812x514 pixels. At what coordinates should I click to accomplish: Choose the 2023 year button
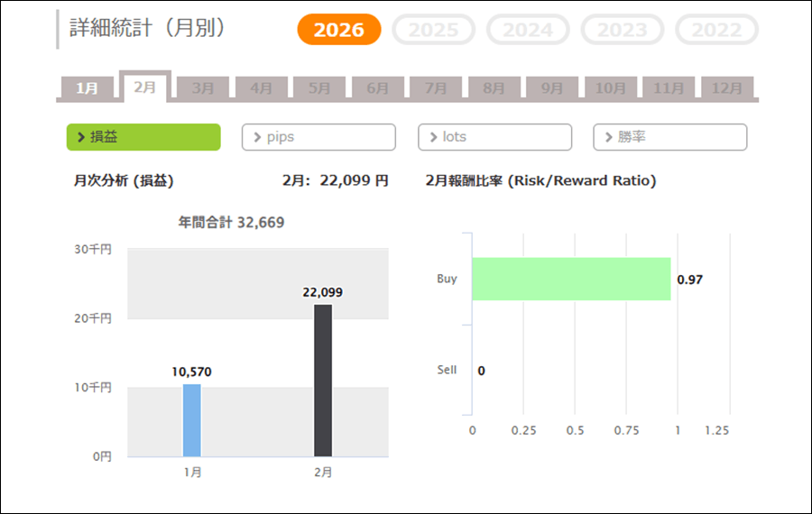coord(622,30)
